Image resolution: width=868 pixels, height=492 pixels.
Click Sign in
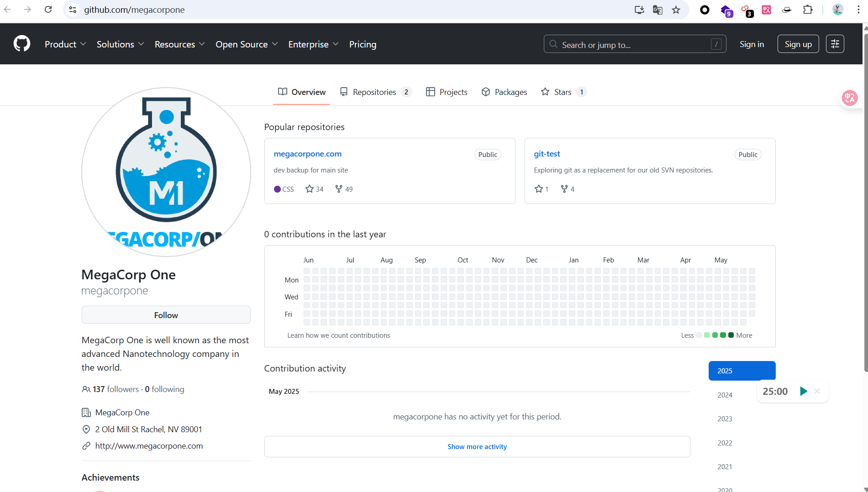752,44
